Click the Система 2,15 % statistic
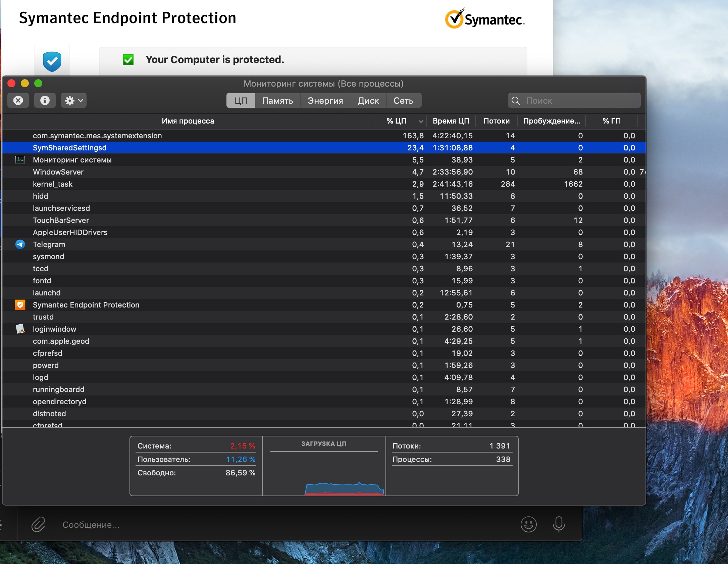This screenshot has width=728, height=564. (x=196, y=446)
